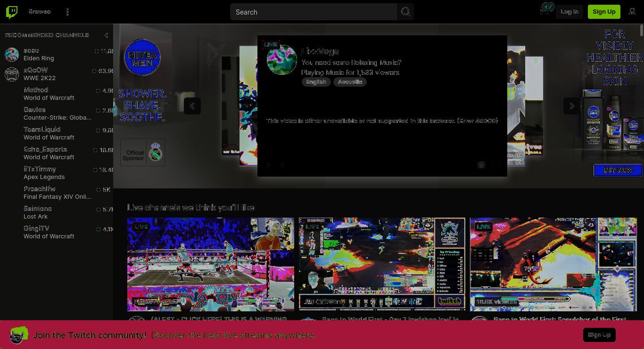The image size is (644, 349).
Task: Click the Race to World First - Day 7 title
Action: coord(390,319)
